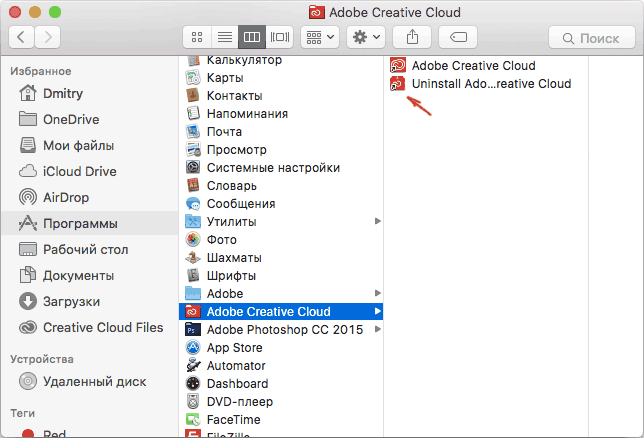Minimize the Finder window
This screenshot has height=438, width=644.
click(35, 12)
